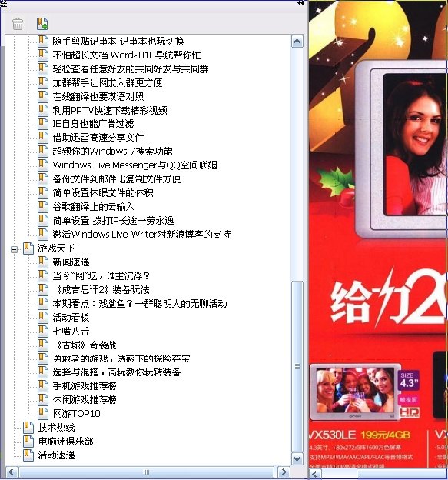Screen dimensions: 448x480
Task: Click VX530LE player thumbnail in advertisement
Action: pos(355,392)
